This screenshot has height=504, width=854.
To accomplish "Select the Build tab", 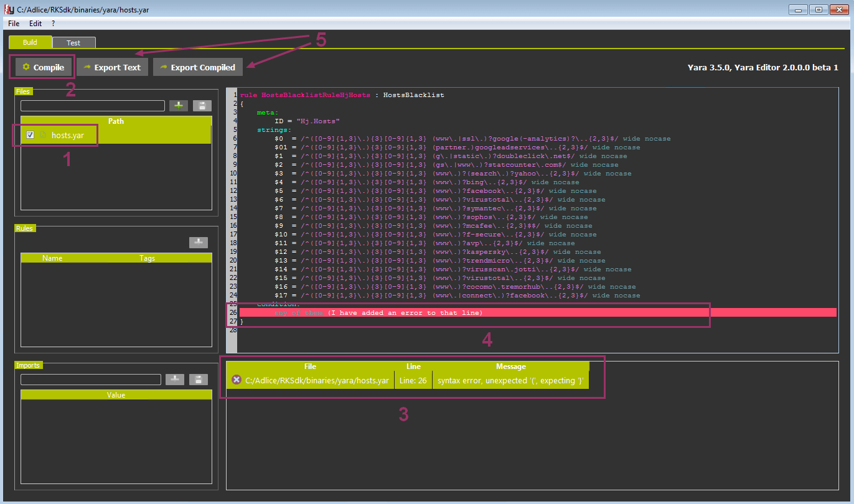I will coord(30,42).
